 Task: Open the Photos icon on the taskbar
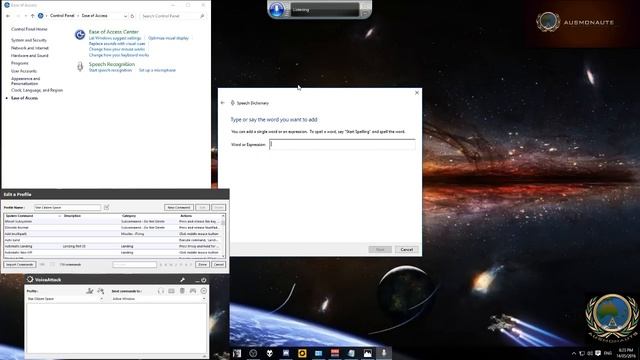(x=368, y=353)
